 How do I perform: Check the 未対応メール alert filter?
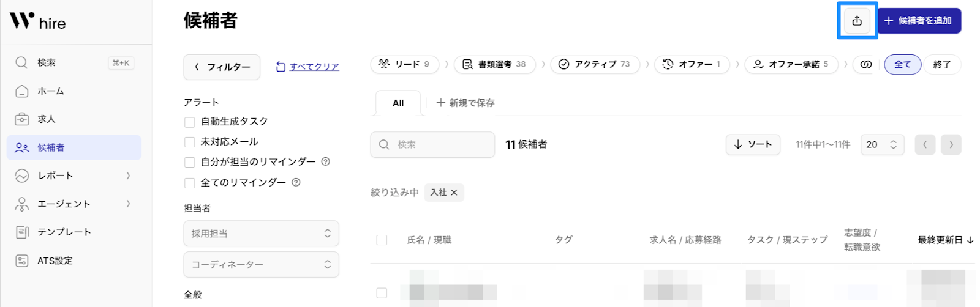tap(190, 142)
